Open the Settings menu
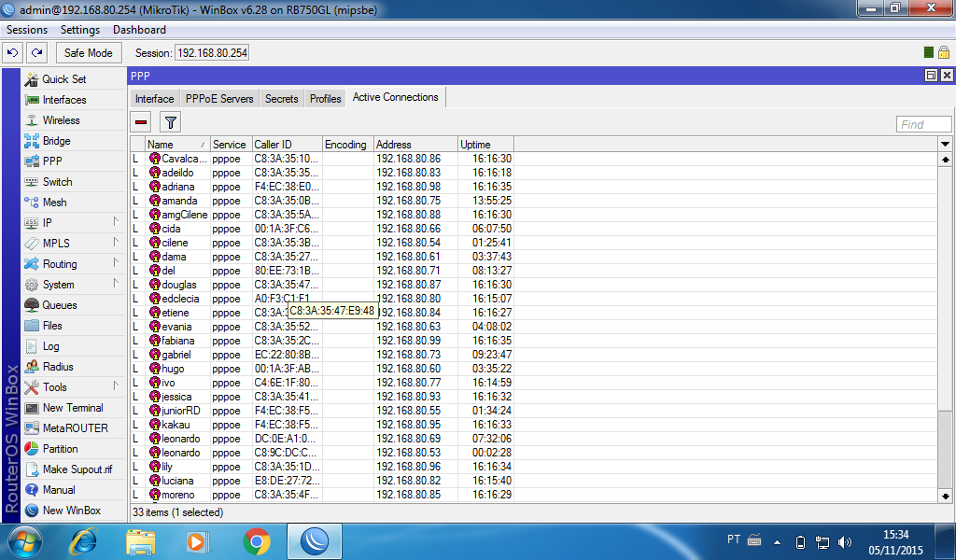Viewport: 956px width, 560px height. coord(80,30)
